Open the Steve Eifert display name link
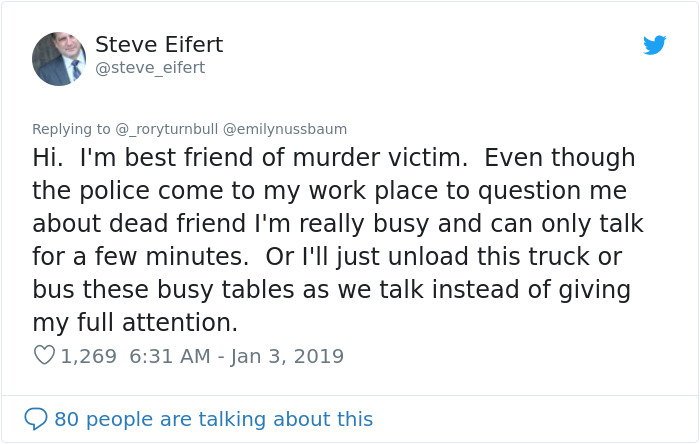The width and height of the screenshot is (700, 444). [159, 45]
